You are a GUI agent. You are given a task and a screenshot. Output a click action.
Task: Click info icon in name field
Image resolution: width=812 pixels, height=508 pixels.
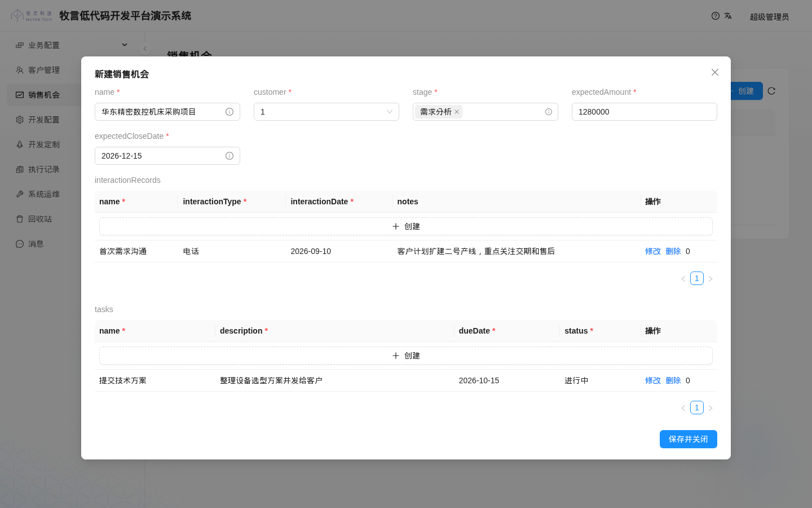[230, 112]
